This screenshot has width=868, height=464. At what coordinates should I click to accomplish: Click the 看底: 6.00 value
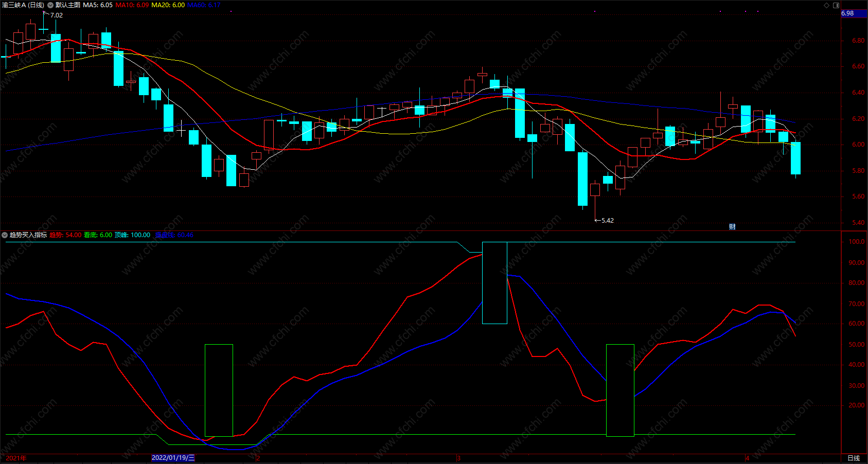click(x=98, y=235)
